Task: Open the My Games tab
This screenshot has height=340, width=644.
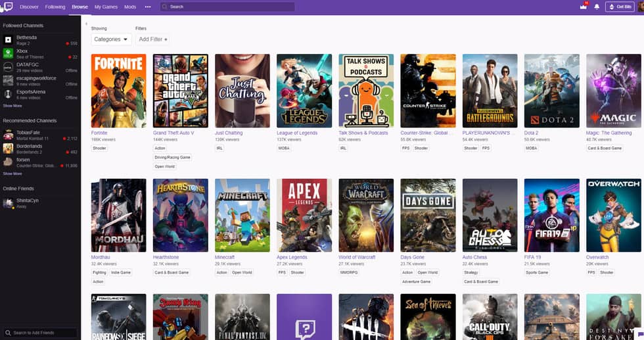Action: 106,7
